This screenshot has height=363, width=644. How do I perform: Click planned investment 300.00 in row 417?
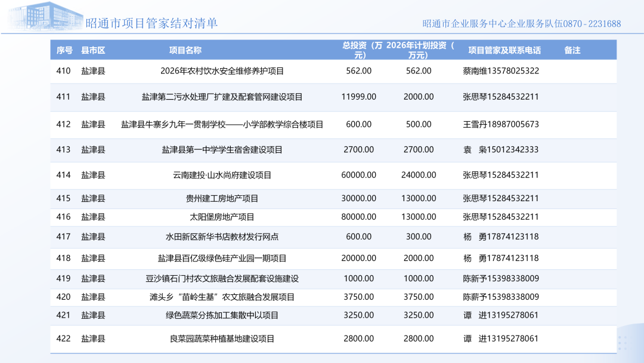(419, 237)
